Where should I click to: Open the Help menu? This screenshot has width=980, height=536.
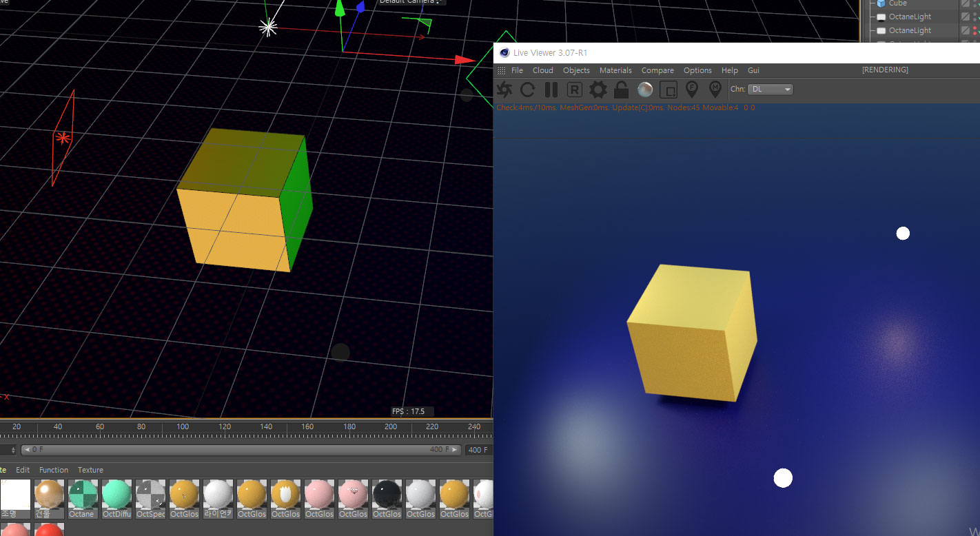click(730, 70)
